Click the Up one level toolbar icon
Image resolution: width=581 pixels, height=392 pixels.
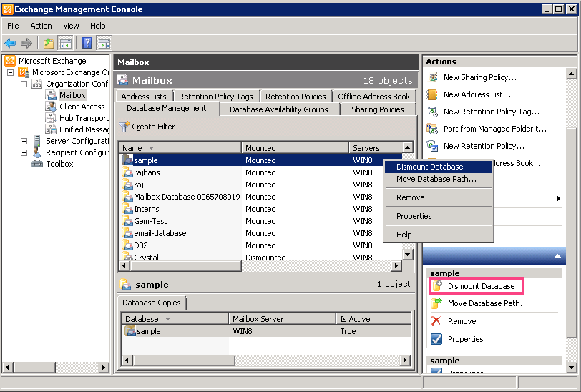49,44
